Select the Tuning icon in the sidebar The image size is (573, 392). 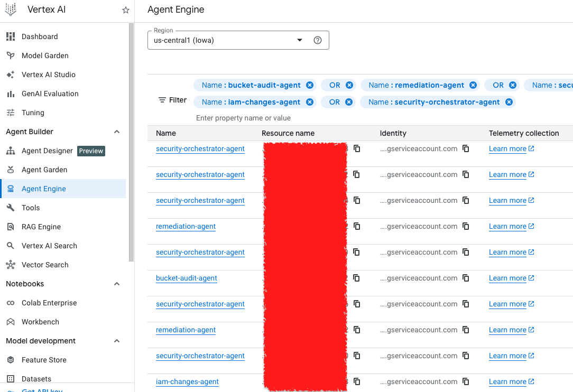click(11, 113)
